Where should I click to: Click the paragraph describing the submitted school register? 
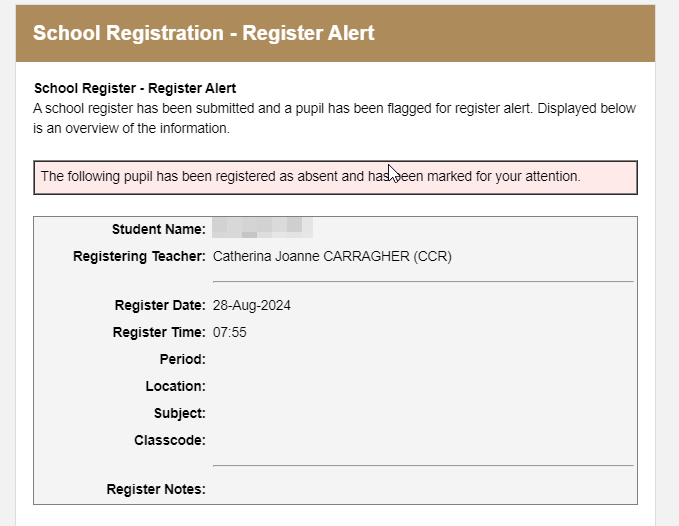click(334, 118)
